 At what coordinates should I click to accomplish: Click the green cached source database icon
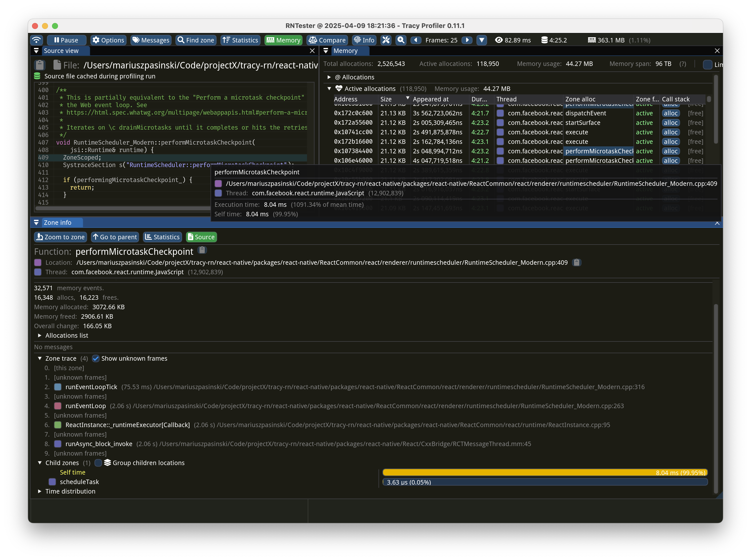[37, 76]
